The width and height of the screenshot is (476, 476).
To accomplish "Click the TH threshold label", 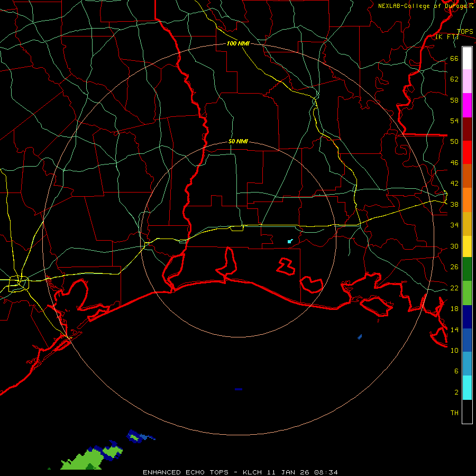I will (x=454, y=413).
